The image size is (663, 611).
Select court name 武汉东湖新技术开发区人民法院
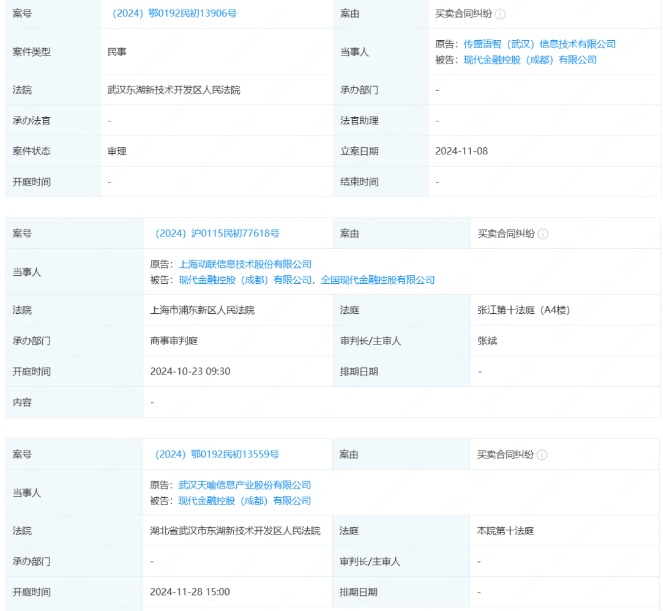click(x=174, y=90)
